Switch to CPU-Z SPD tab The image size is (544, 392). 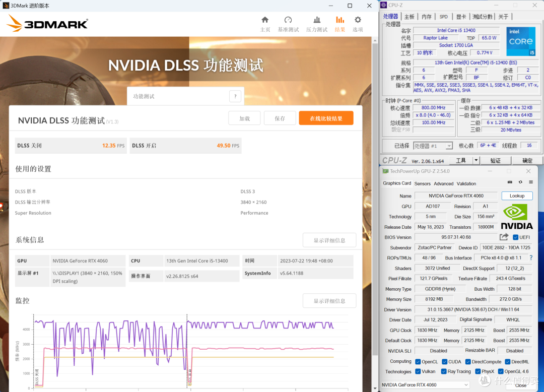point(443,17)
